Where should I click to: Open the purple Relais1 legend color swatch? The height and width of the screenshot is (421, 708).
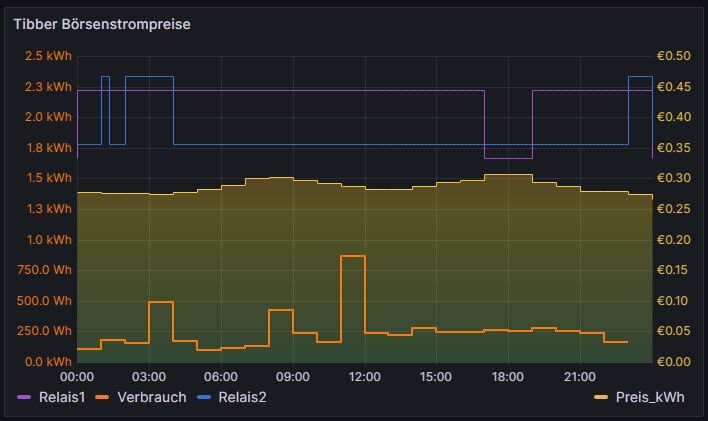(26, 397)
